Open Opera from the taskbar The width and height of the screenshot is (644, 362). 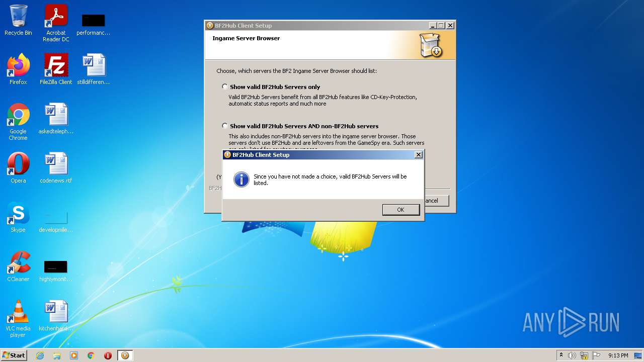[108, 355]
